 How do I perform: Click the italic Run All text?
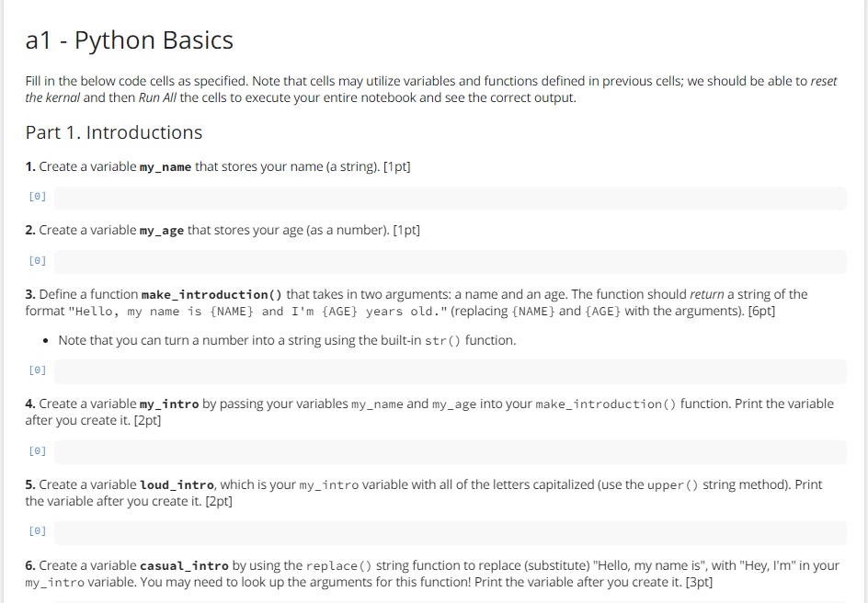click(155, 97)
